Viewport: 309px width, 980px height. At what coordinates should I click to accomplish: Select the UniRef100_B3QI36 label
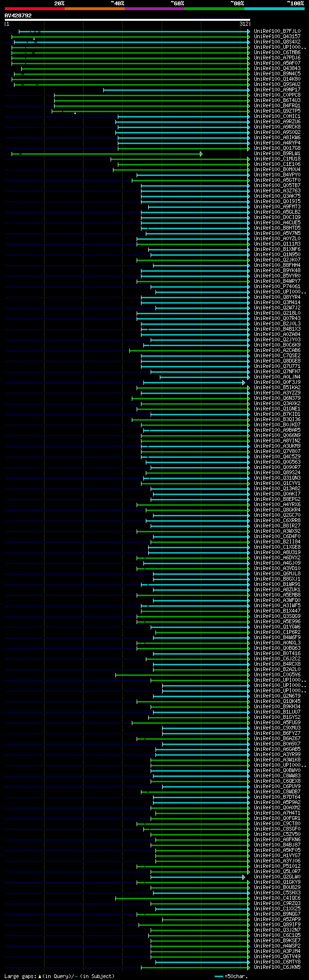[277, 419]
